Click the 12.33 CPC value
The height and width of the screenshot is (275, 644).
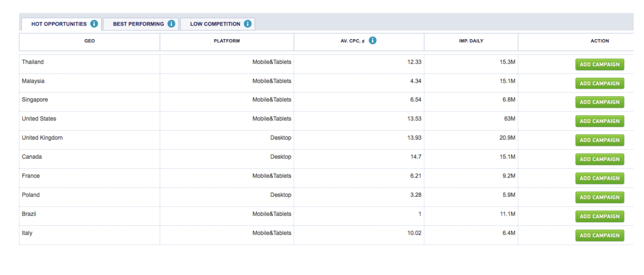pyautogui.click(x=414, y=62)
